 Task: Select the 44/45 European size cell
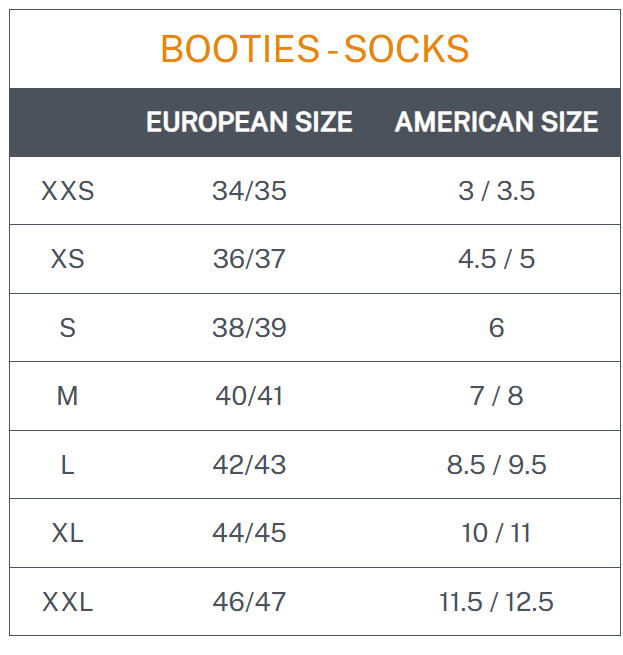(x=249, y=533)
